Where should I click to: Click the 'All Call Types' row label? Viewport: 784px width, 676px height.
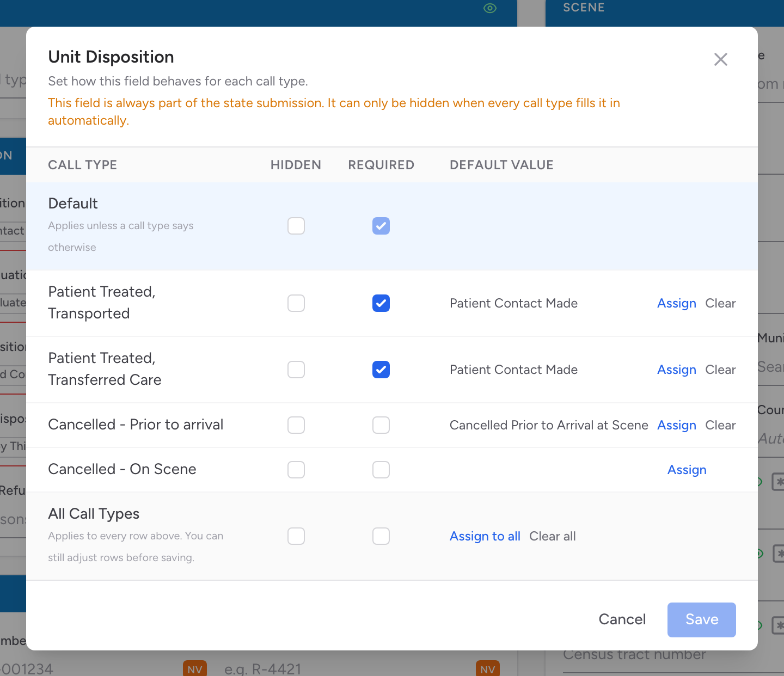coord(94,514)
